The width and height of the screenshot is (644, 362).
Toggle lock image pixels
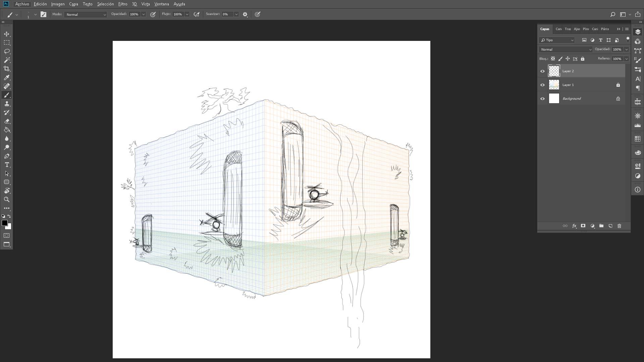click(x=560, y=59)
